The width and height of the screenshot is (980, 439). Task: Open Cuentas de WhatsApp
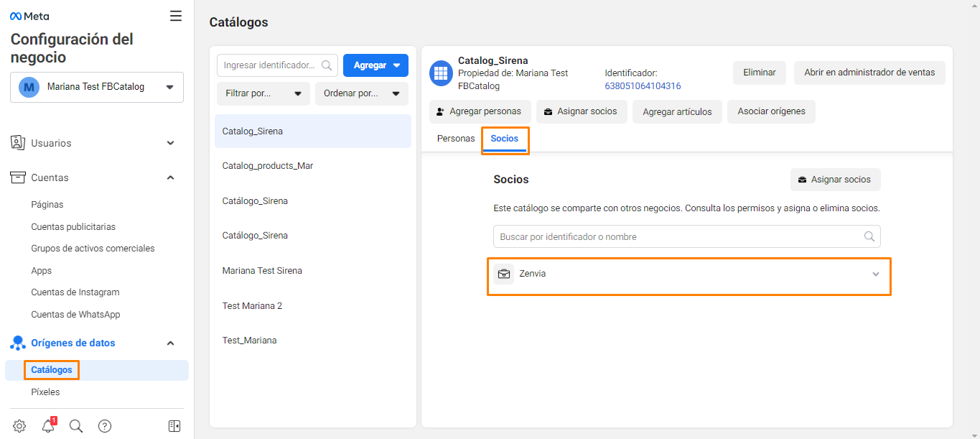[75, 315]
